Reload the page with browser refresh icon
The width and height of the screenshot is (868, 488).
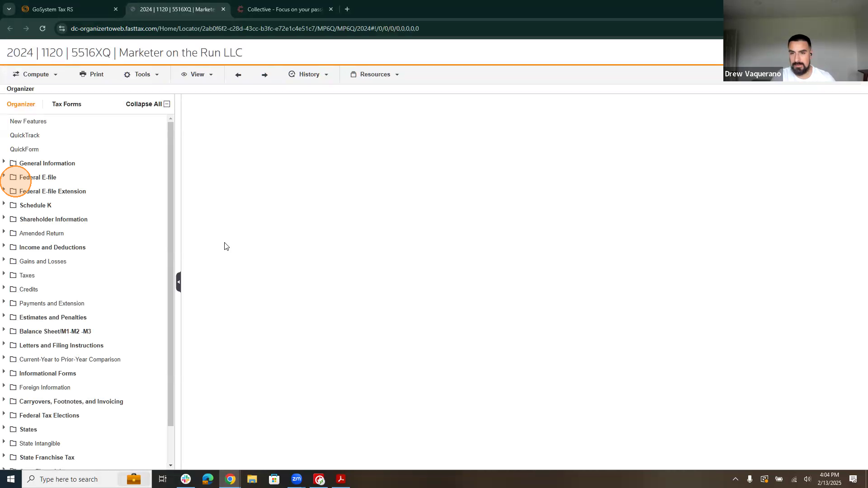(42, 28)
